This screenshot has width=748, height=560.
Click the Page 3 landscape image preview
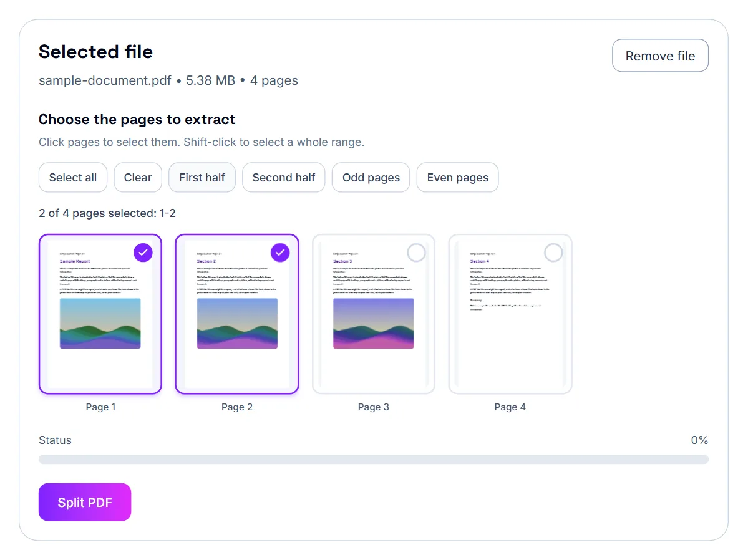374,324
